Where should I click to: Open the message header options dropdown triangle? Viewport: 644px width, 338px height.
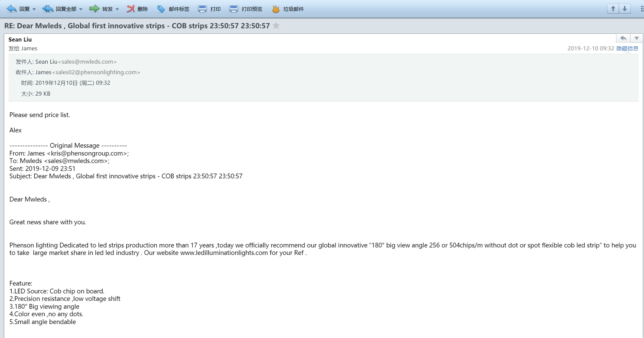[637, 38]
